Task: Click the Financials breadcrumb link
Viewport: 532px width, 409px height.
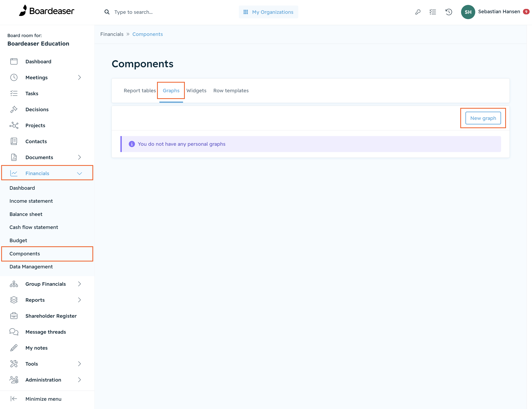Action: click(112, 34)
